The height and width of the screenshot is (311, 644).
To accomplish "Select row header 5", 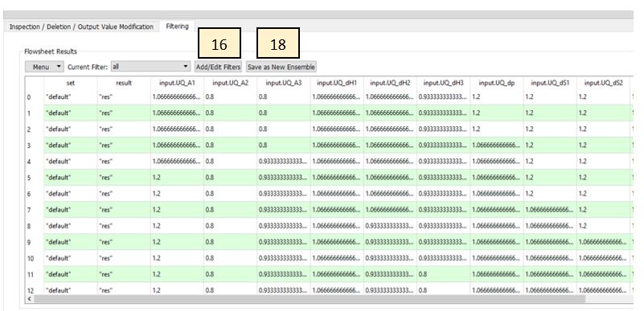I will pyautogui.click(x=35, y=178).
